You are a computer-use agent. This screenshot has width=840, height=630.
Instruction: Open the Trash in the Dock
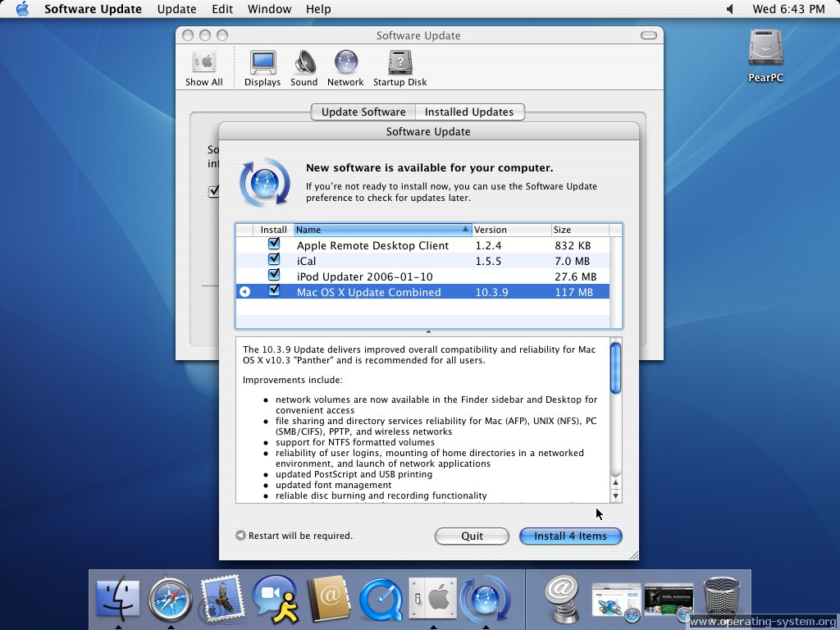coord(721,598)
